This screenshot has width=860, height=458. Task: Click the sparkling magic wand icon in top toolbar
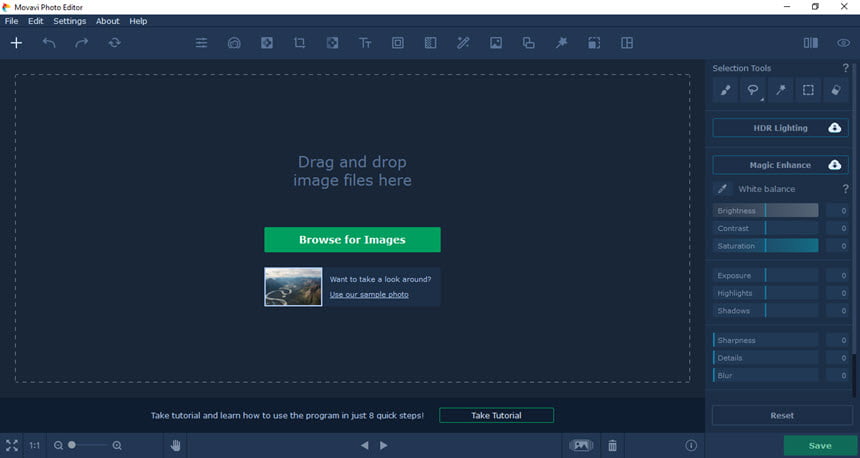[x=562, y=43]
